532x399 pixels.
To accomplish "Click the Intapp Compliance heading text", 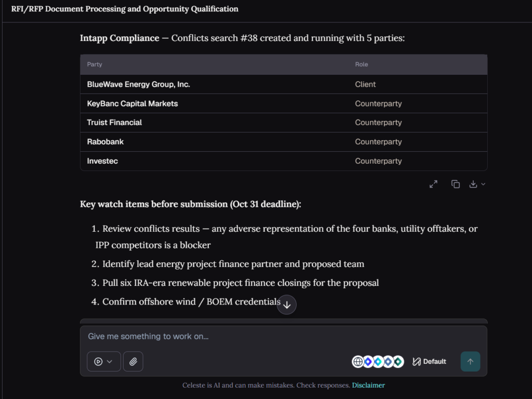I will 119,38.
